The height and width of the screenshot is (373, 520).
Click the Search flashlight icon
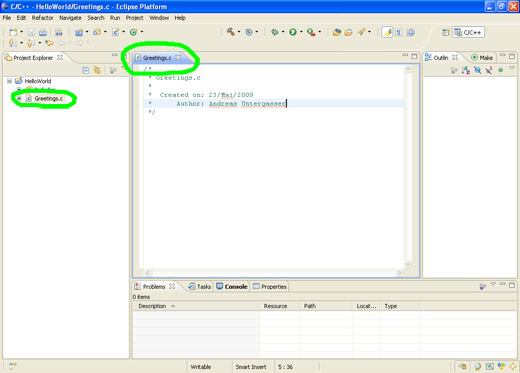coord(361,32)
